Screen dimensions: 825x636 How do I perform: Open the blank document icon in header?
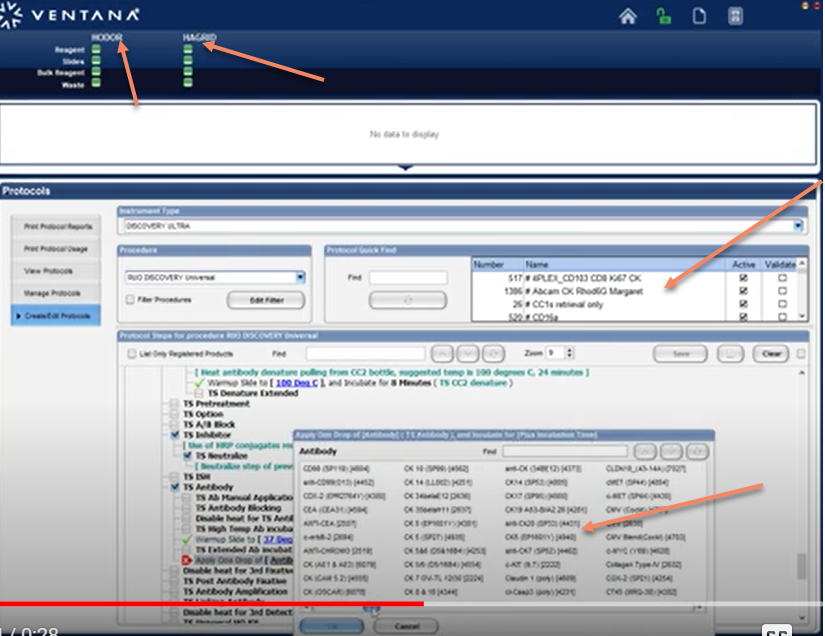click(x=699, y=16)
